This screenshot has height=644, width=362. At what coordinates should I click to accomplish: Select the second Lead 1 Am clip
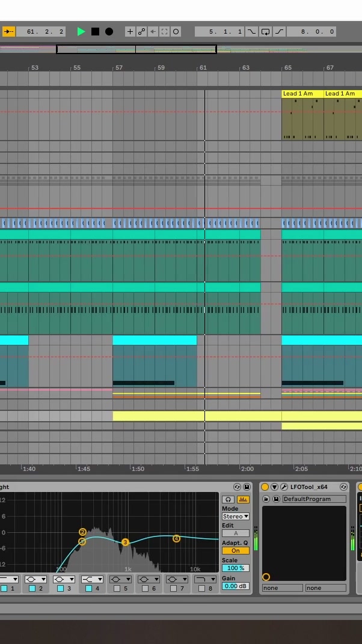click(343, 115)
